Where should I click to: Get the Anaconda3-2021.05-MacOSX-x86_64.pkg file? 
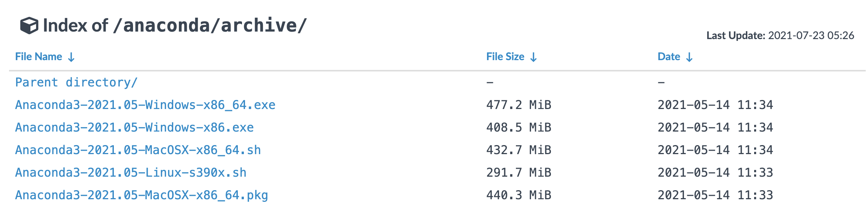141,195
